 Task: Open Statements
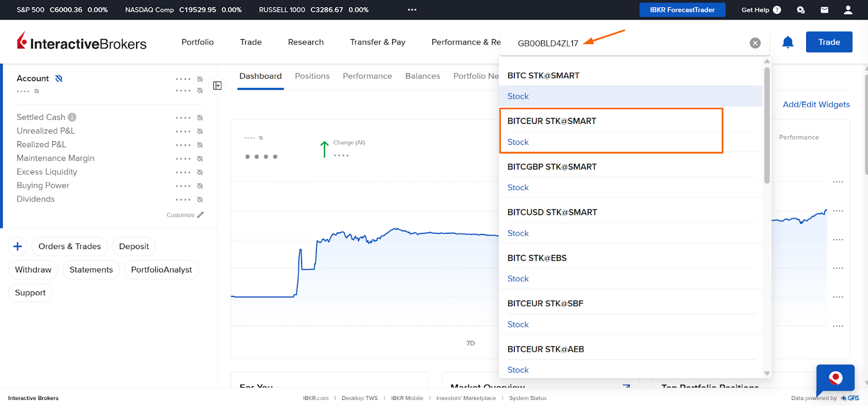[x=91, y=270]
